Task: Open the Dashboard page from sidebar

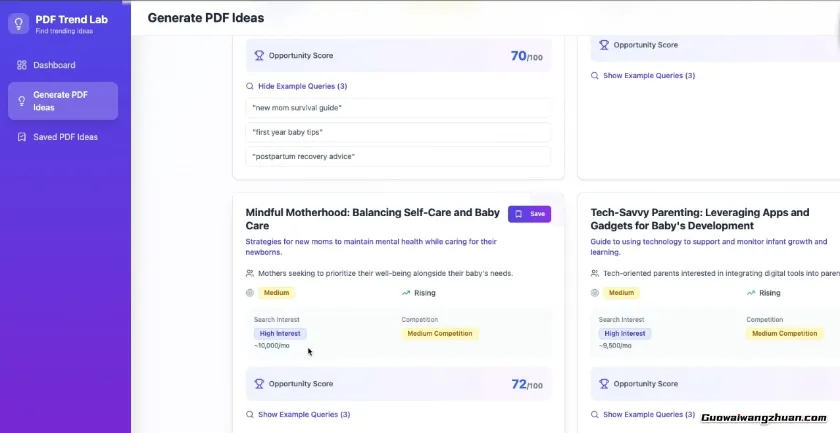Action: click(x=54, y=65)
